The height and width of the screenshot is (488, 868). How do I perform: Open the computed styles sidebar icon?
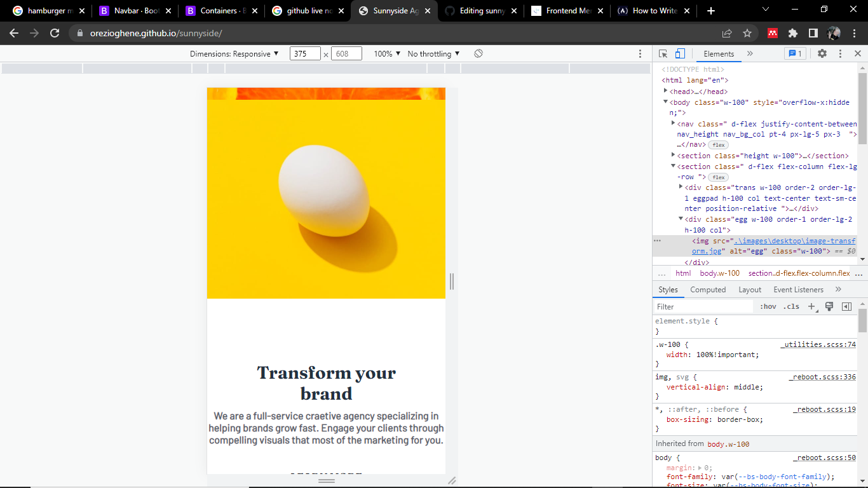point(846,307)
